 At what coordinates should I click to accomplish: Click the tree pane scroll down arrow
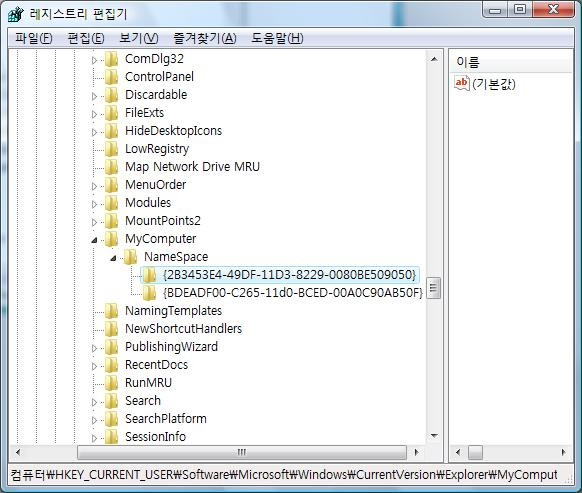(x=434, y=436)
